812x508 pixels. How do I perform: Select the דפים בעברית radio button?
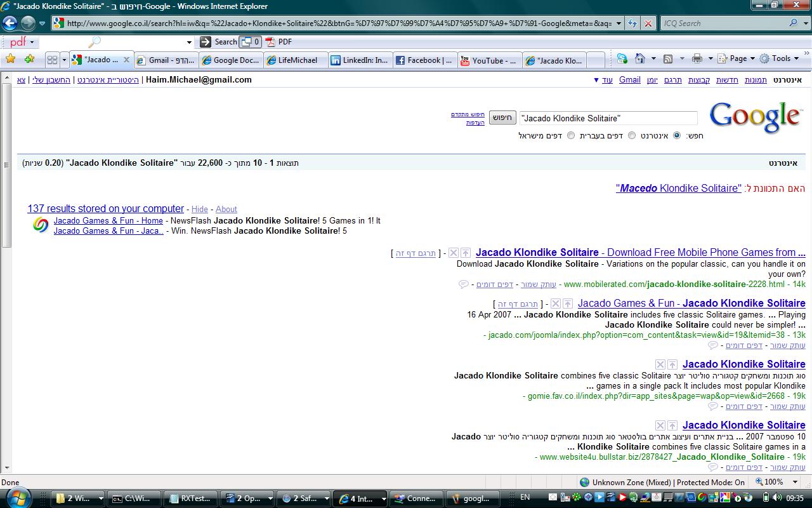click(632, 135)
